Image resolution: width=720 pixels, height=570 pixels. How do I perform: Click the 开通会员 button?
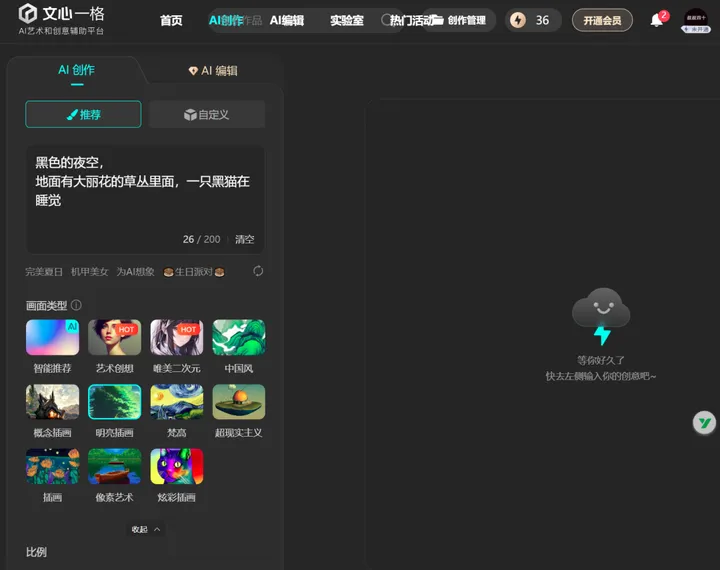[602, 20]
